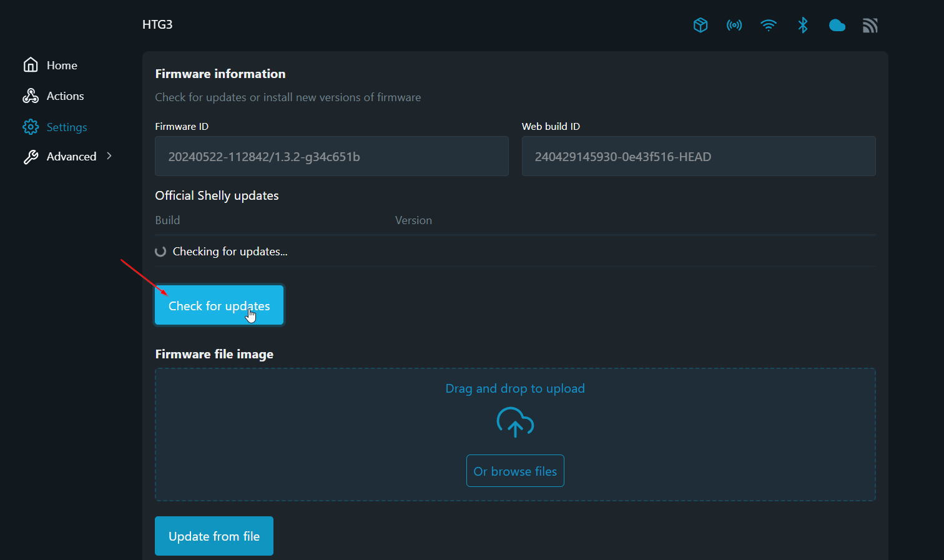Open the Bluetooth status icon
Viewport: 944px width, 560px height.
pyautogui.click(x=803, y=25)
